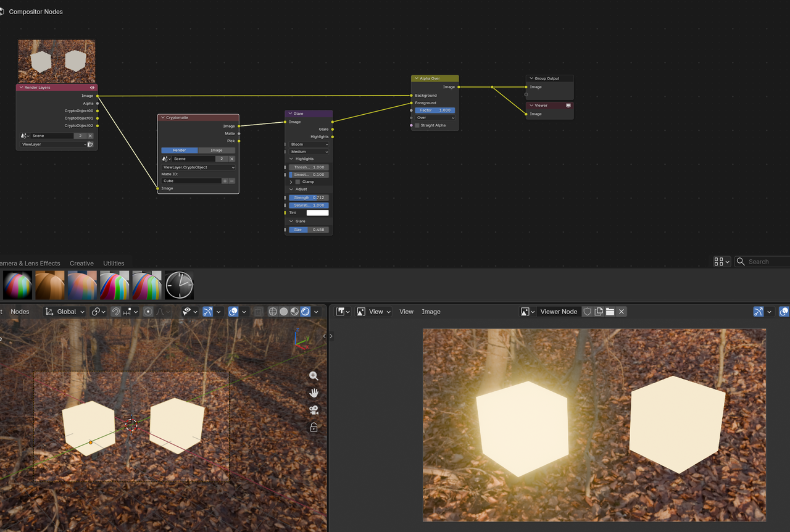Select rendered viewport shading mode
The image size is (790, 532).
pyautogui.click(x=306, y=312)
